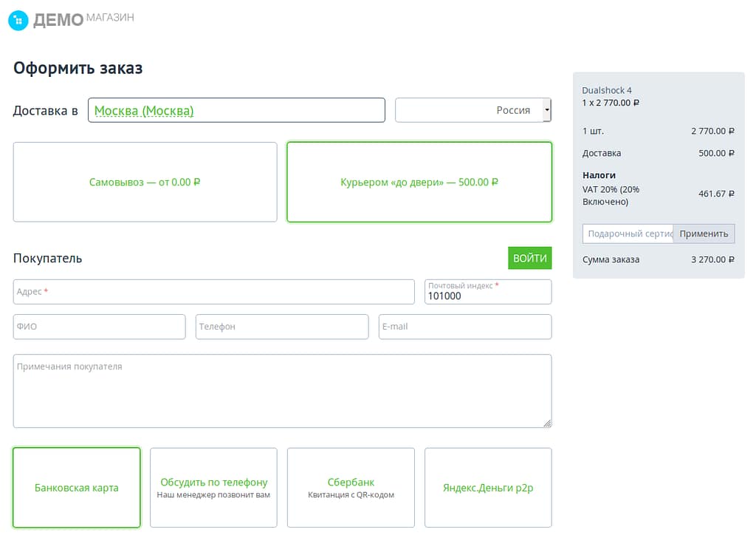Open the Россия country dropdown
The width and height of the screenshot is (756, 535).
tap(469, 110)
